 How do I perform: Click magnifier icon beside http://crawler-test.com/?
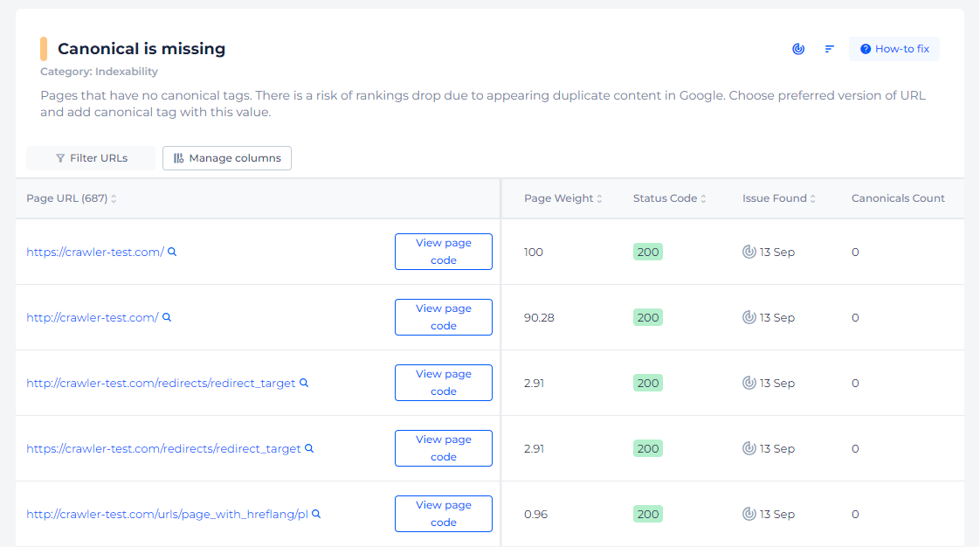pos(167,317)
